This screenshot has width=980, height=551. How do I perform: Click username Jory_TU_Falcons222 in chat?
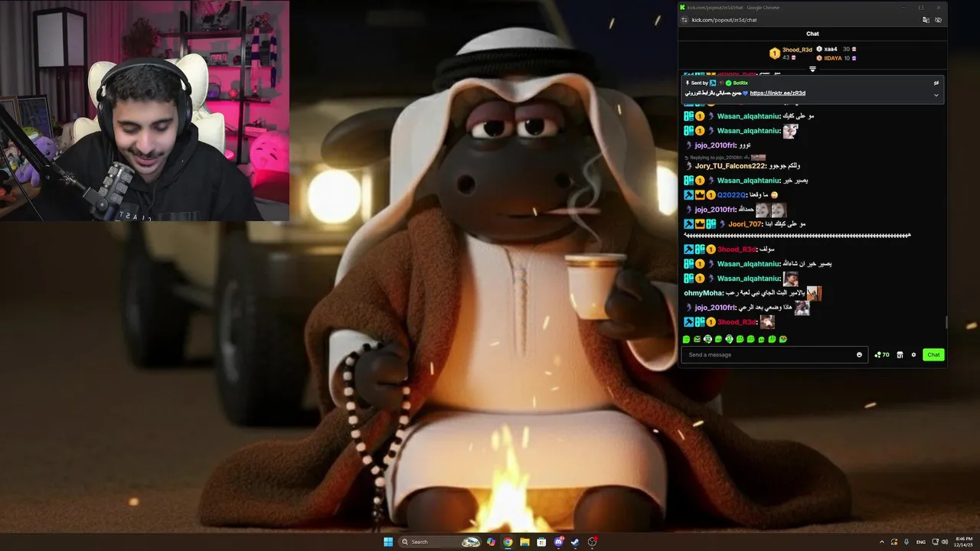pos(730,166)
